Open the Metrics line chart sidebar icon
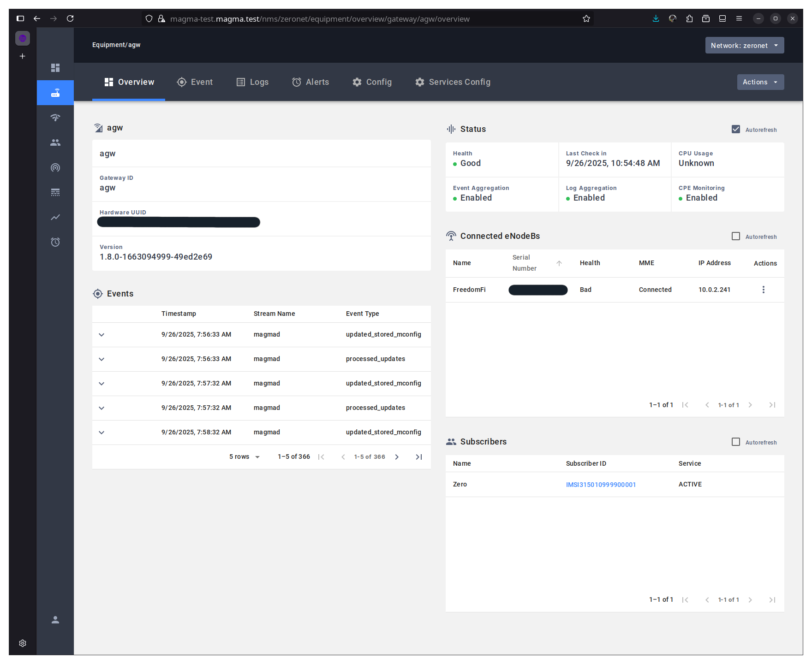 [x=55, y=217]
